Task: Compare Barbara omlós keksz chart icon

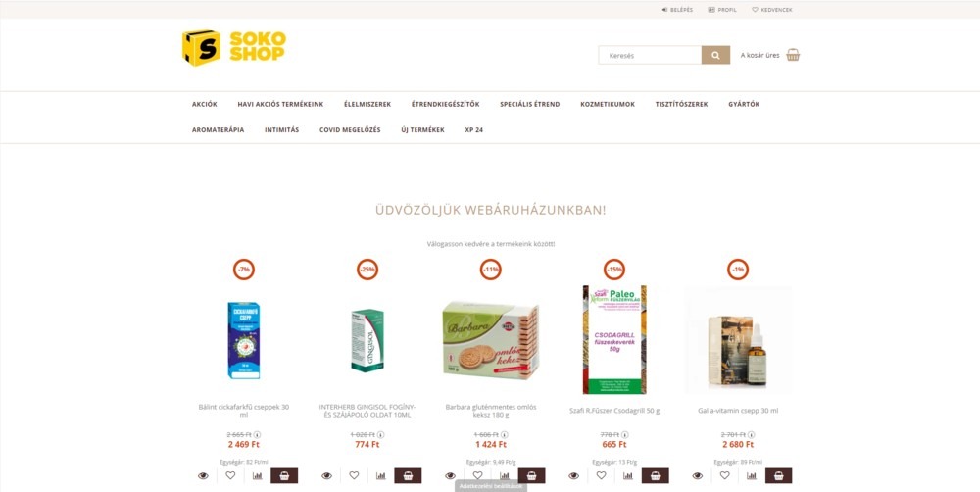Action: point(505,475)
